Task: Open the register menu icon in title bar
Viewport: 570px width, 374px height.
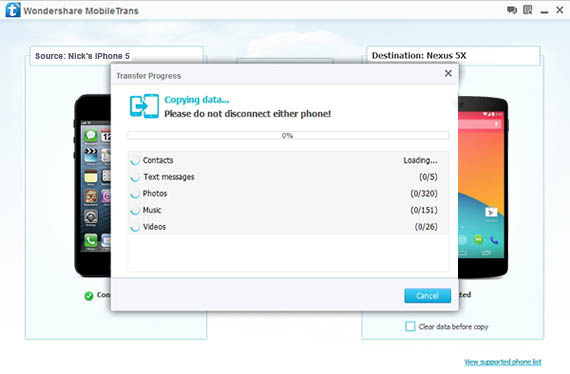Action: point(527,10)
